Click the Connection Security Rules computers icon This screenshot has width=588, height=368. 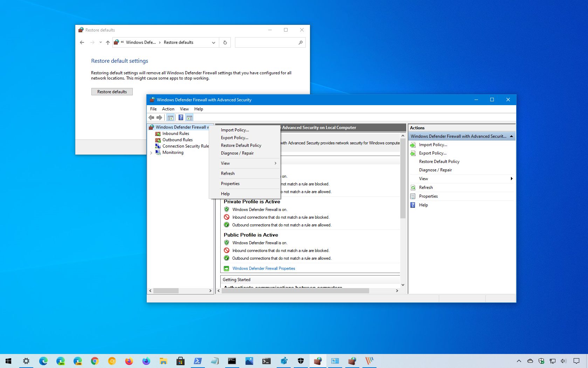[x=158, y=146]
